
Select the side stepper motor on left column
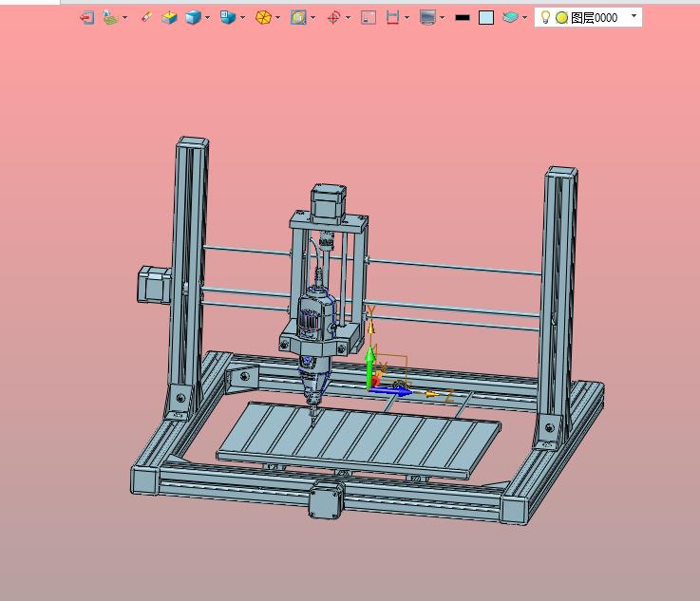[154, 285]
